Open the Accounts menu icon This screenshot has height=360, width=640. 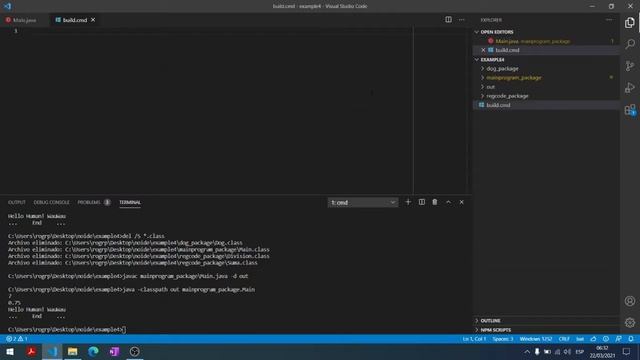(630, 301)
